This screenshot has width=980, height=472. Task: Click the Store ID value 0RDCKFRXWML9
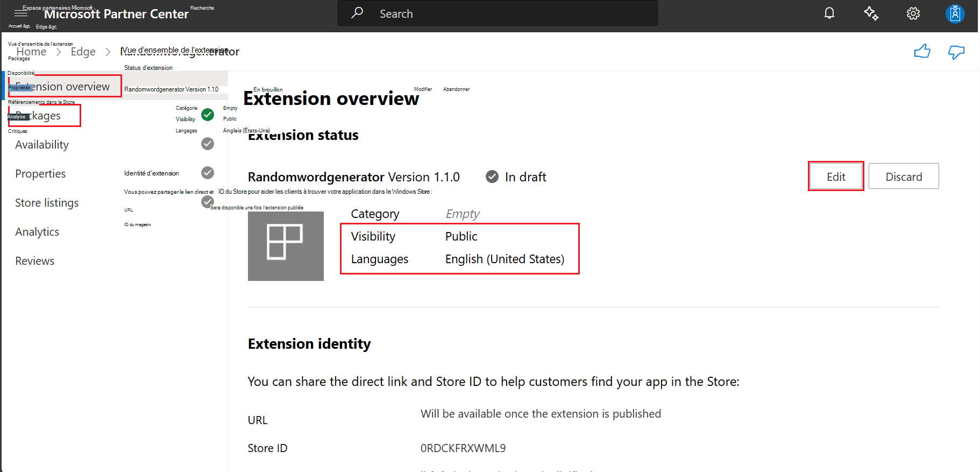click(x=463, y=448)
